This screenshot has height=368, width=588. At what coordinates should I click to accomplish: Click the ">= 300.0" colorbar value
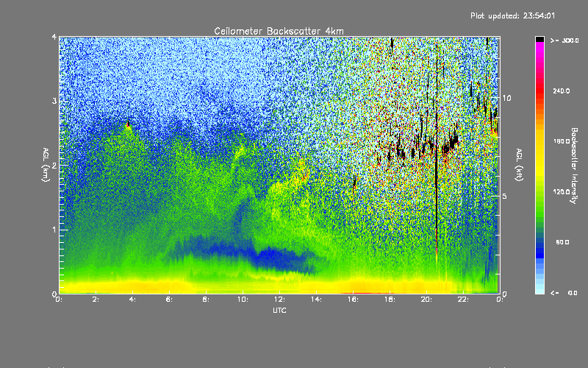coord(564,40)
